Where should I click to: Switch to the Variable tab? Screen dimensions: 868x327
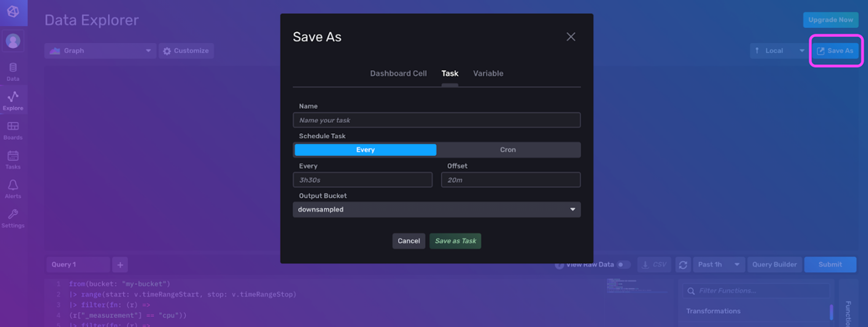coord(488,73)
